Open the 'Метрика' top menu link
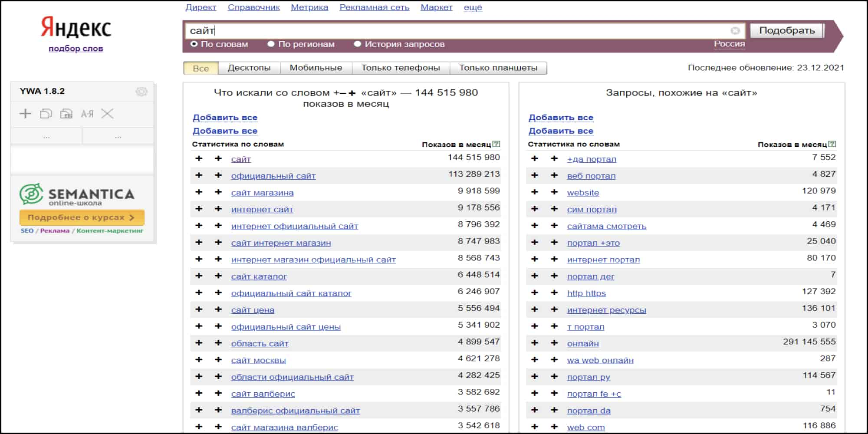868x434 pixels. pyautogui.click(x=309, y=7)
